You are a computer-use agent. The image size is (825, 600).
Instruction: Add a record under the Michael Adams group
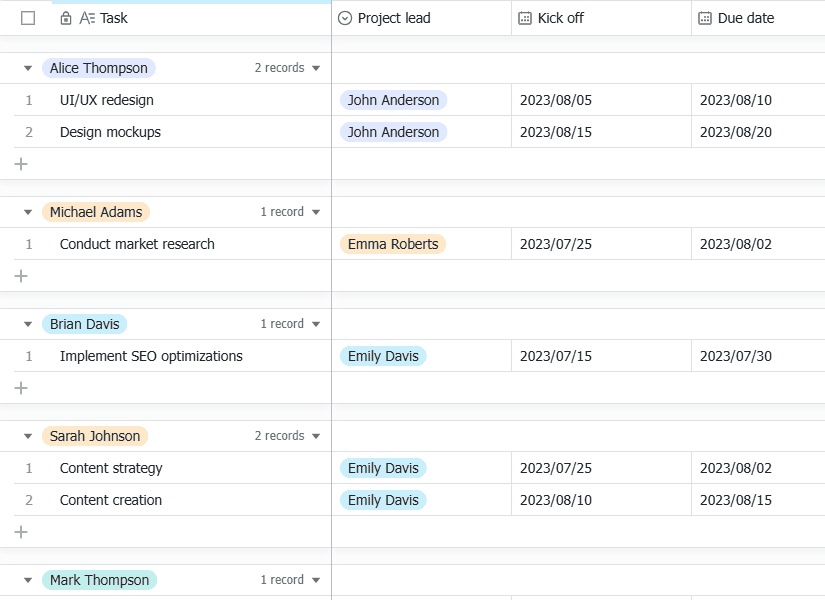21,276
